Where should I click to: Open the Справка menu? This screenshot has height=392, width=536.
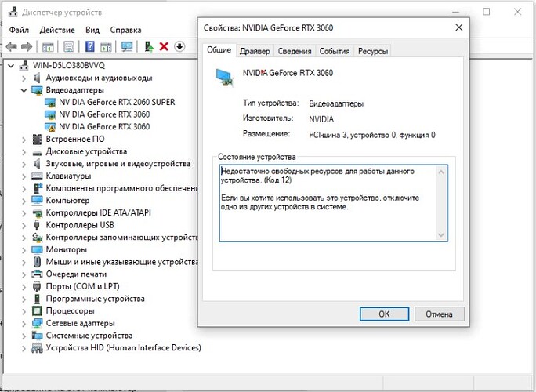coord(125,30)
